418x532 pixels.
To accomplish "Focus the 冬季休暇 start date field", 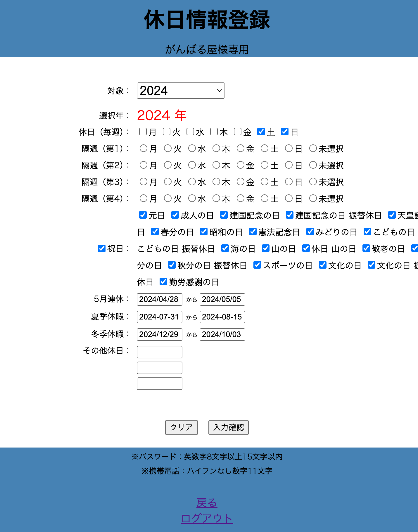I will (x=159, y=334).
